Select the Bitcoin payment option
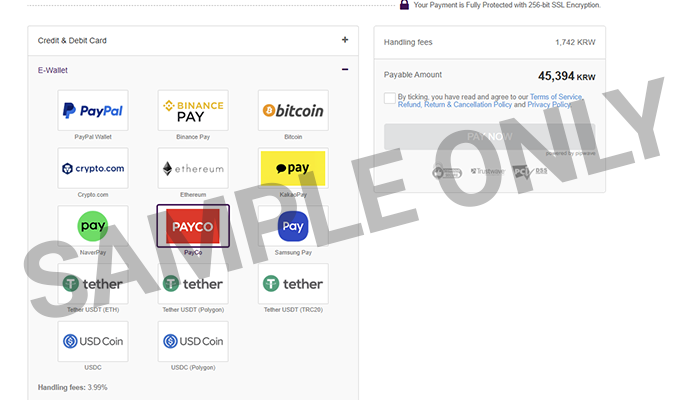 pyautogui.click(x=293, y=111)
